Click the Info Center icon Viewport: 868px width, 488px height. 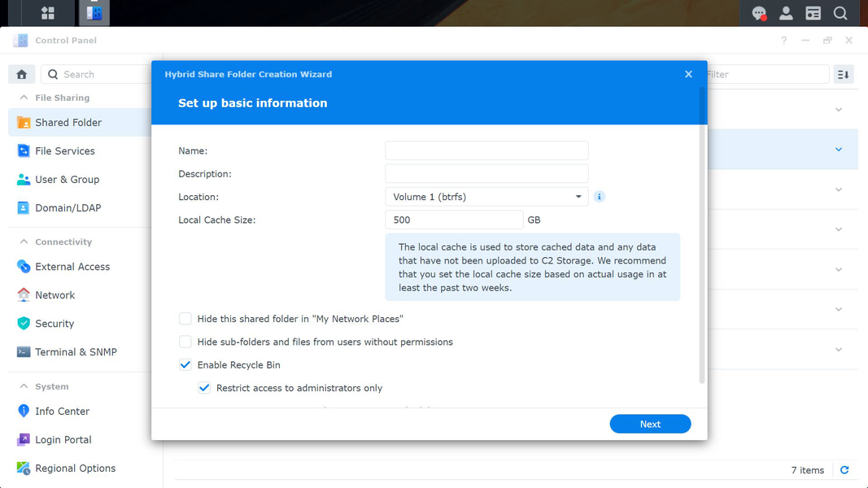(24, 411)
